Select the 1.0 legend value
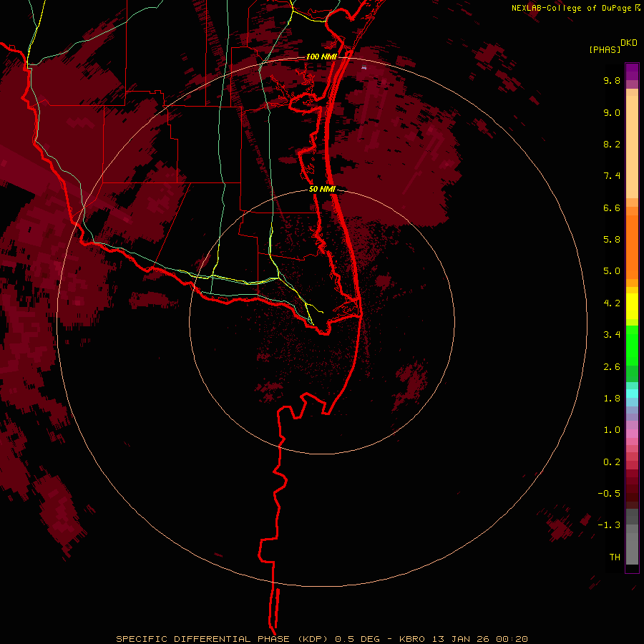The width and height of the screenshot is (644, 644). [x=612, y=430]
